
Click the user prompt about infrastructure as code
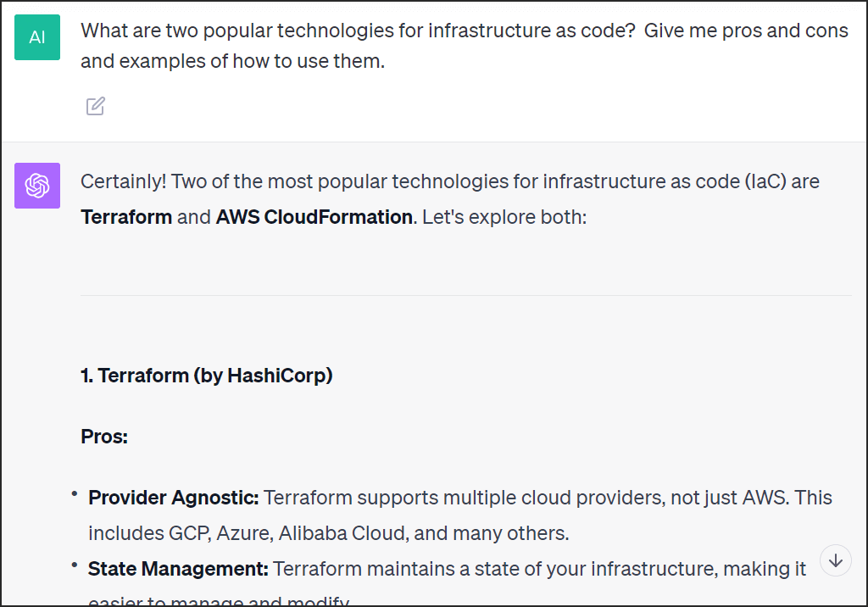464,46
